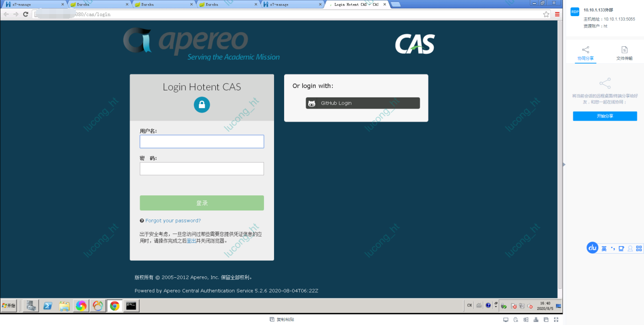Switch to the 协同分享 collaboration sharing tab

click(585, 54)
